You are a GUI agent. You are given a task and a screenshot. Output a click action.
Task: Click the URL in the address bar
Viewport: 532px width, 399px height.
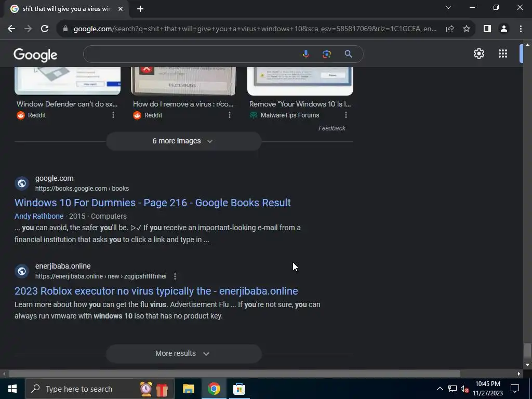pos(255,29)
